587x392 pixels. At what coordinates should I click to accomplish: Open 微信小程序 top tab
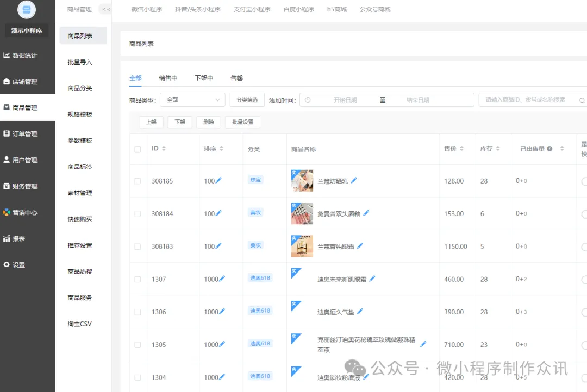pos(147,9)
